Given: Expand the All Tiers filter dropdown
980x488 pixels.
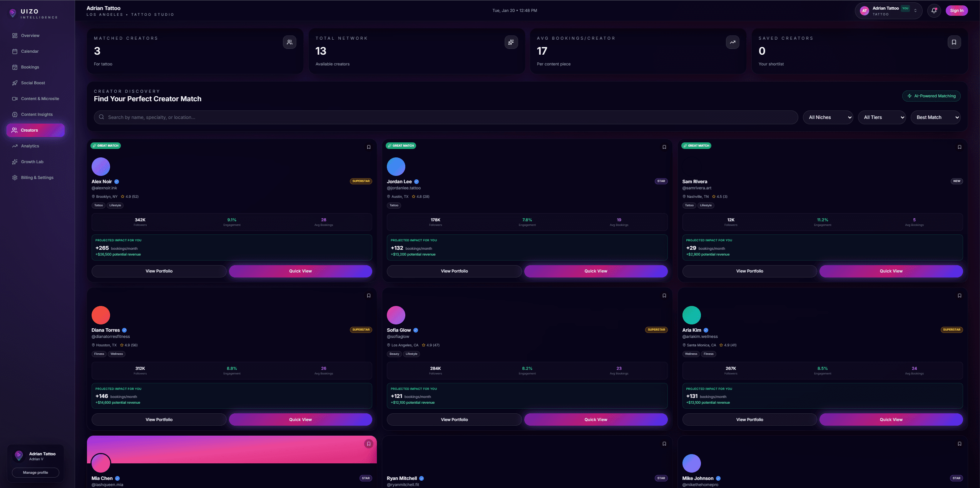Looking at the screenshot, I should [x=882, y=117].
